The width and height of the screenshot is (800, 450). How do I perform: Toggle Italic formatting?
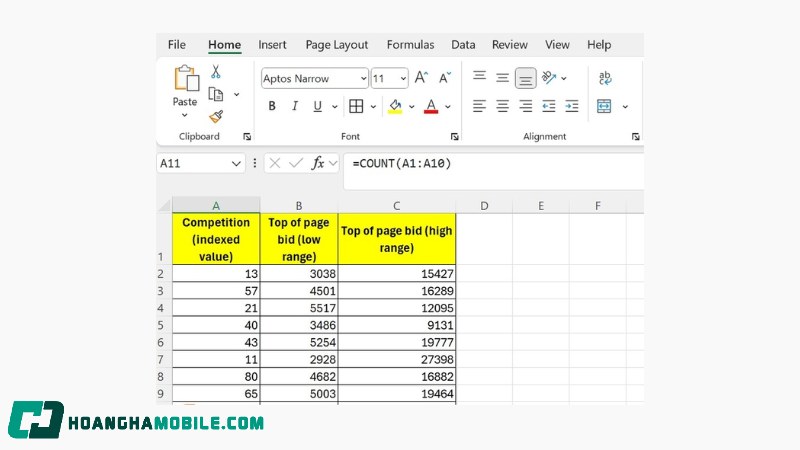(x=295, y=106)
